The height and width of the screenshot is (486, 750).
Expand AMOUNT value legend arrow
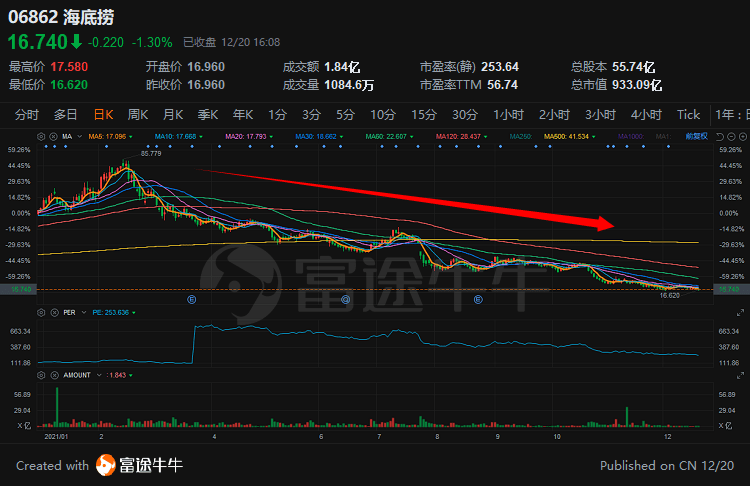click(131, 376)
